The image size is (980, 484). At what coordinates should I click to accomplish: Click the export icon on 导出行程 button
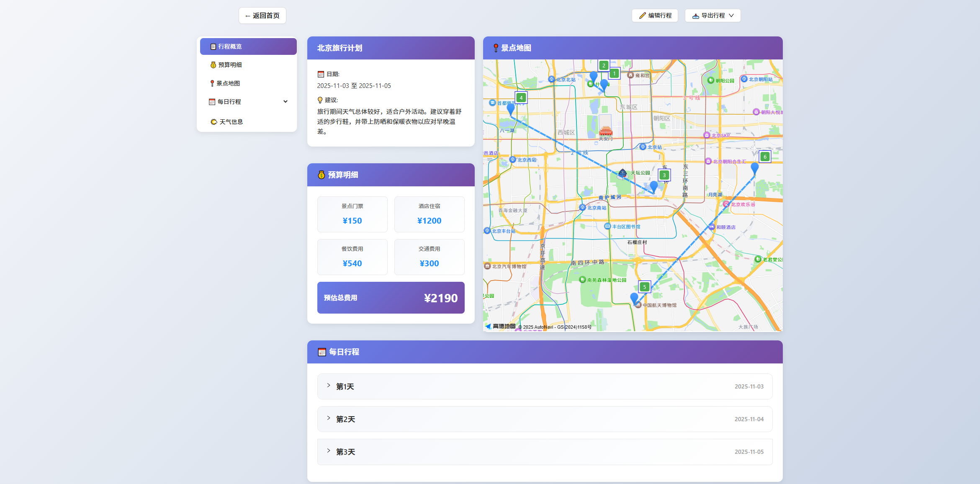click(696, 15)
